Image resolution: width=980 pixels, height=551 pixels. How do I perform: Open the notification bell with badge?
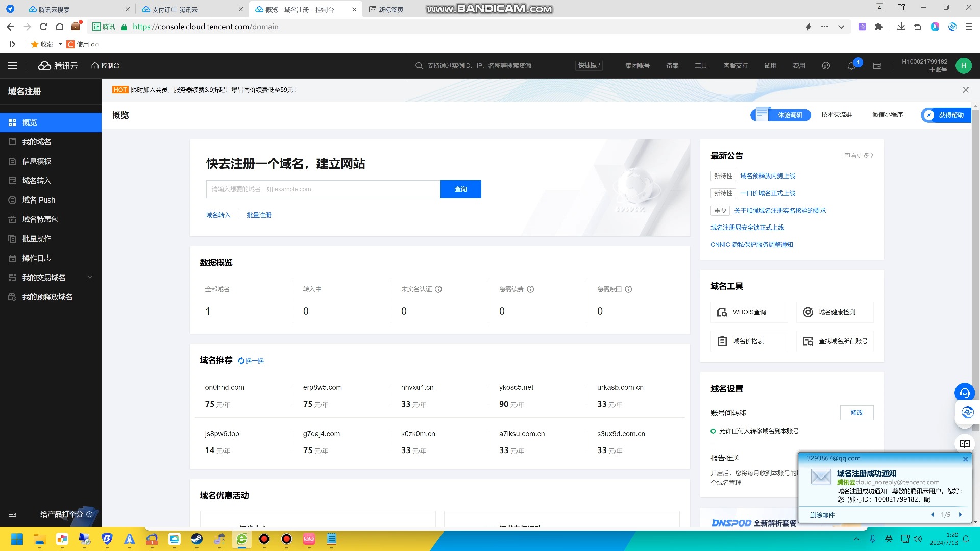tap(851, 66)
